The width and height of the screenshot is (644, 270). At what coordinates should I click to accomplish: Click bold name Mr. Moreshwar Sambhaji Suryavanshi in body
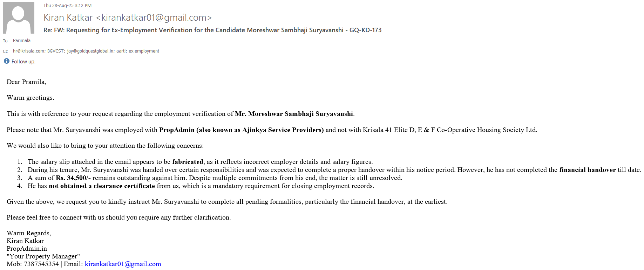(294, 114)
